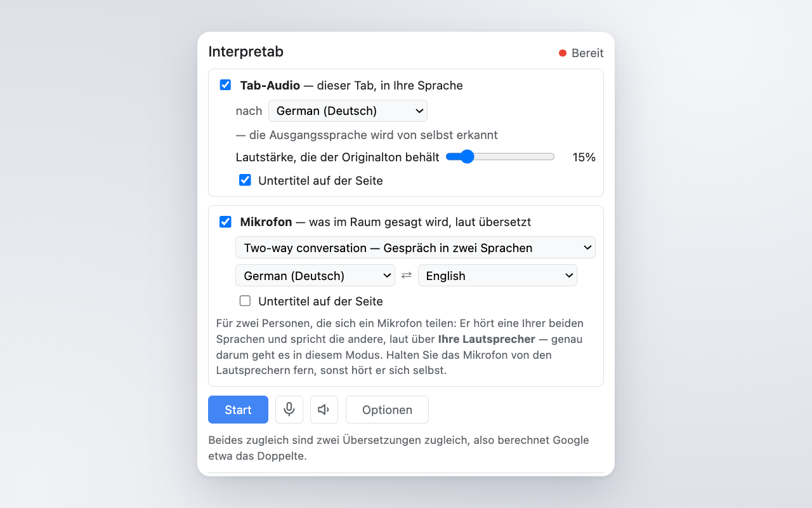Click the Bereit status text

click(x=587, y=53)
